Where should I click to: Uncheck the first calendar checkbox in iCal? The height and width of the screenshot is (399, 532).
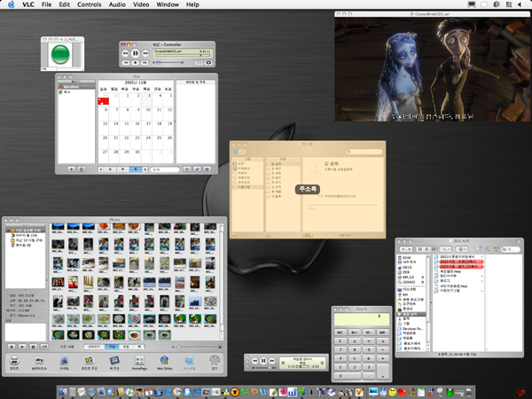pos(60,87)
